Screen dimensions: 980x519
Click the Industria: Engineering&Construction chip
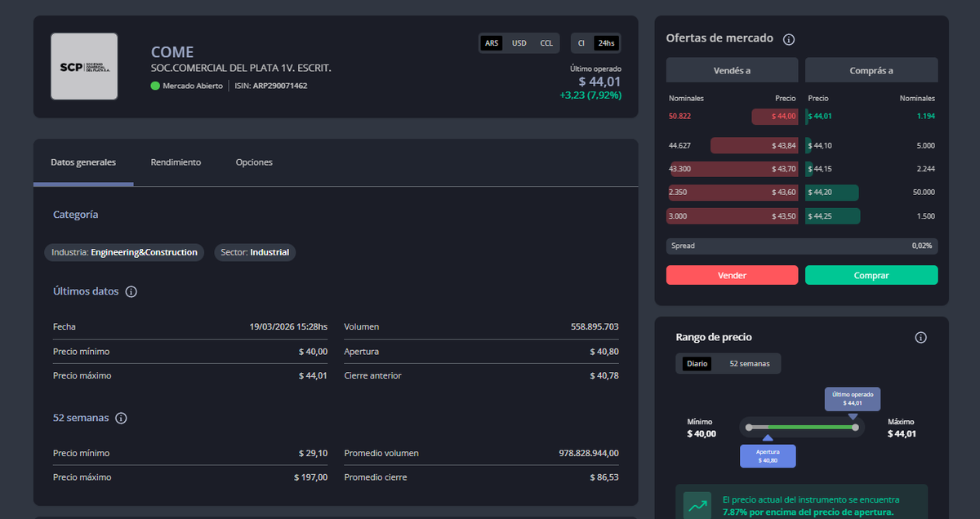pos(124,253)
